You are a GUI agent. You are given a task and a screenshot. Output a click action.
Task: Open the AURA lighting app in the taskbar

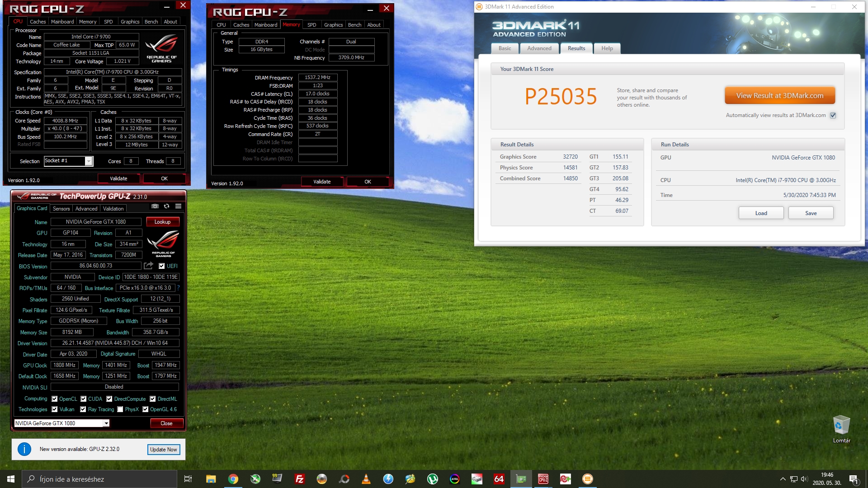coord(455,479)
